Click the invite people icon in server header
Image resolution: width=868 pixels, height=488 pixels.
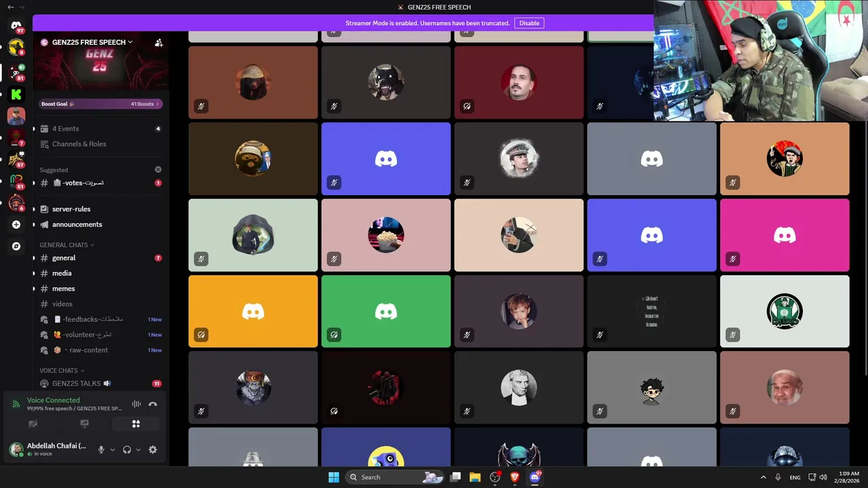click(x=159, y=42)
